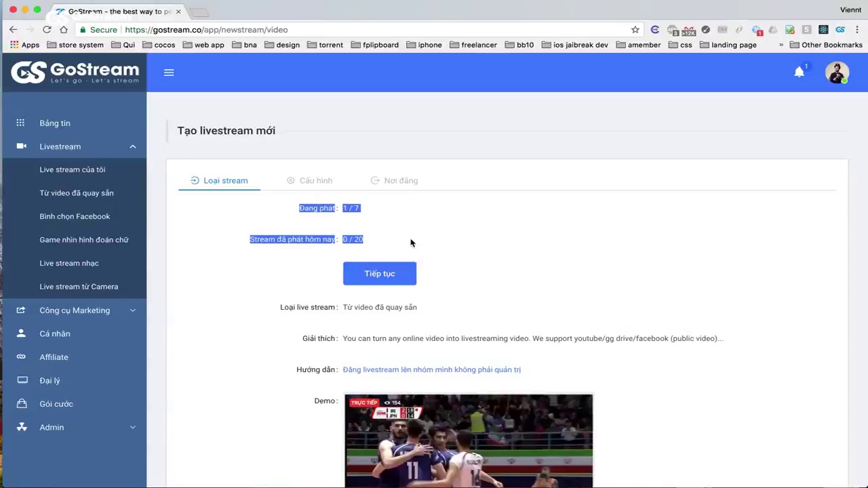Click the Bảng tin grid icon
868x488 pixels.
tap(20, 123)
